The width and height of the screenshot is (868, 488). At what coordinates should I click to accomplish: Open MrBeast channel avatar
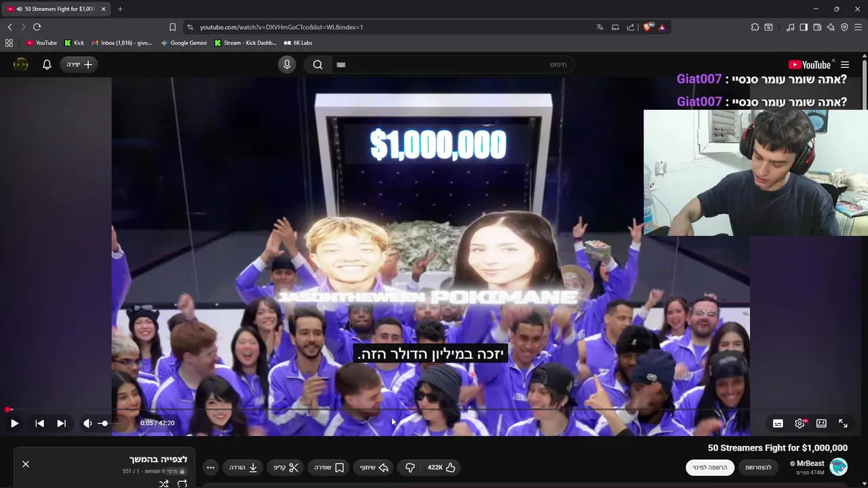tap(839, 467)
